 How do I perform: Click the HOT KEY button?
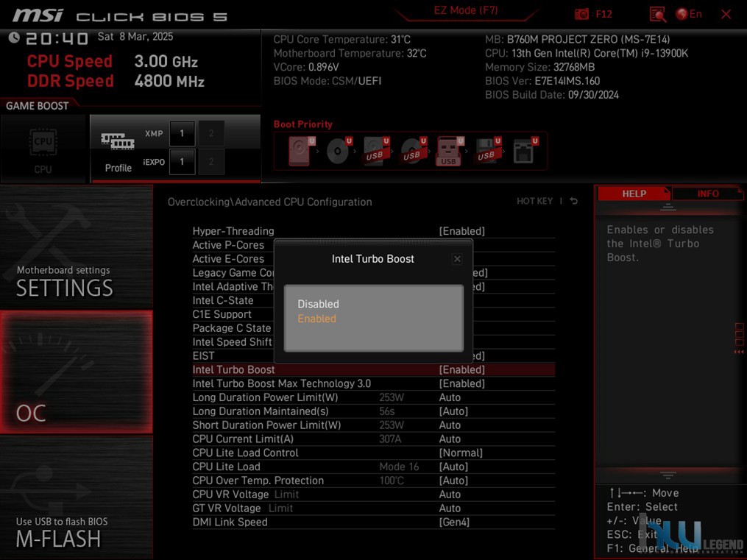coord(534,201)
